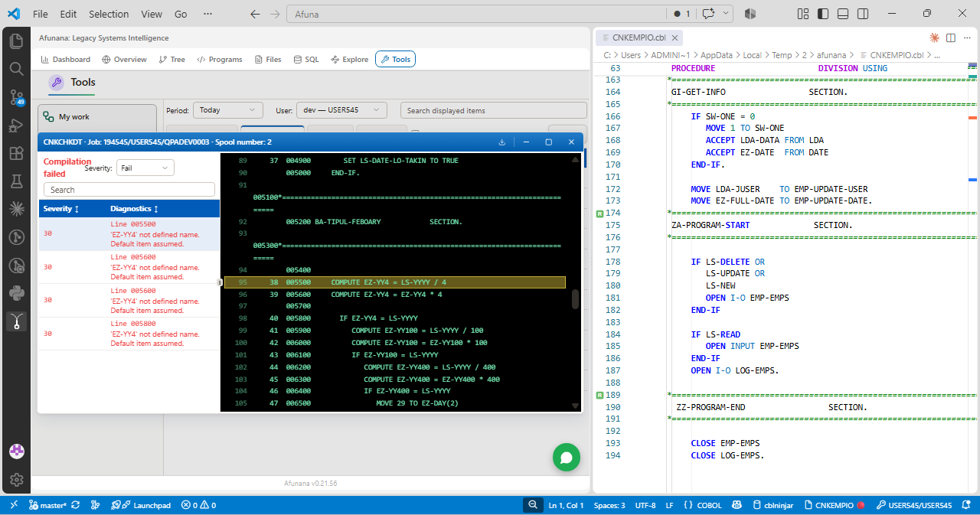Image resolution: width=980 pixels, height=515 pixels.
Task: Open the overflow menu ellipsis in menu bar
Action: (207, 14)
